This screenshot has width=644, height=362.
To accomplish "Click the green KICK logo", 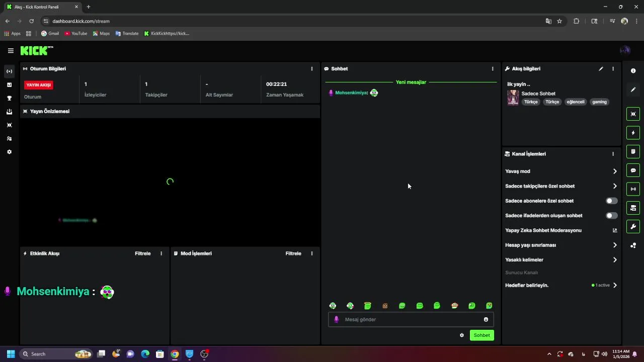I will (x=37, y=50).
